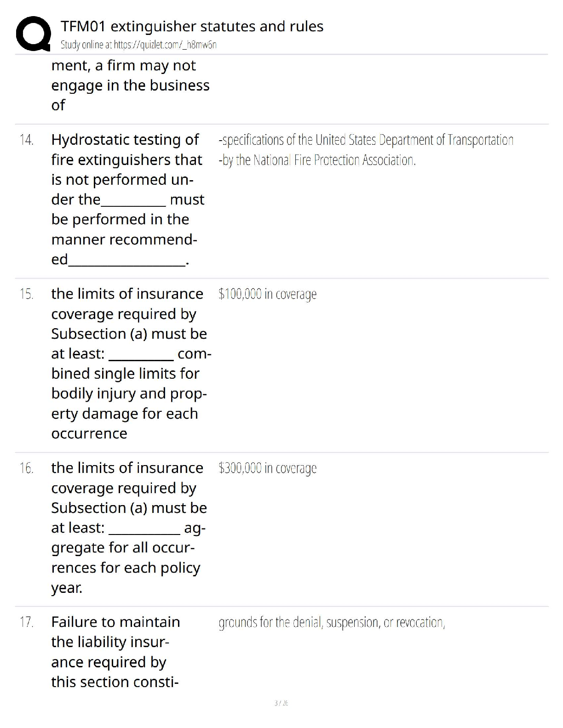The height and width of the screenshot is (728, 563).
Task: Select the title 'TFM01 extinguisher statutes and rules'
Action: [192, 27]
